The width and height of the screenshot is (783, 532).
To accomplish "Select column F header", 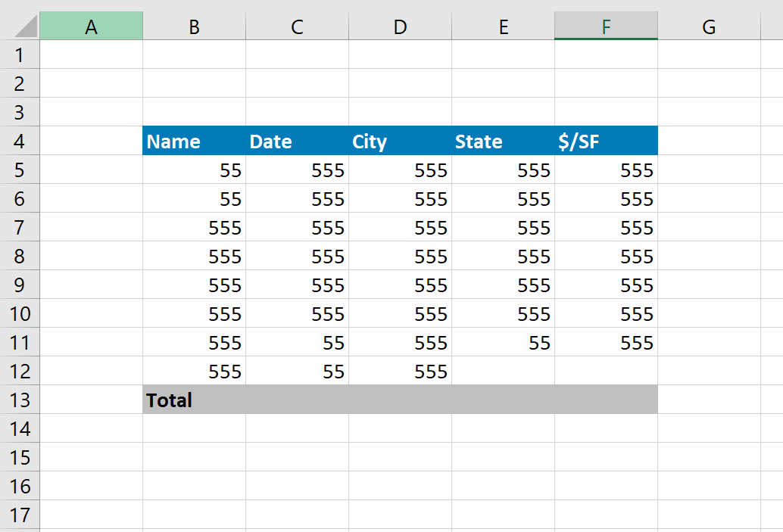I will [606, 26].
